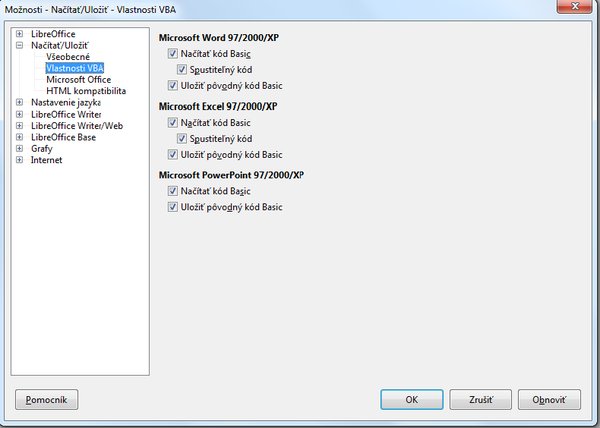The image size is (600, 428).
Task: Uncheck Word Spustiteľný kód
Action: 182,70
